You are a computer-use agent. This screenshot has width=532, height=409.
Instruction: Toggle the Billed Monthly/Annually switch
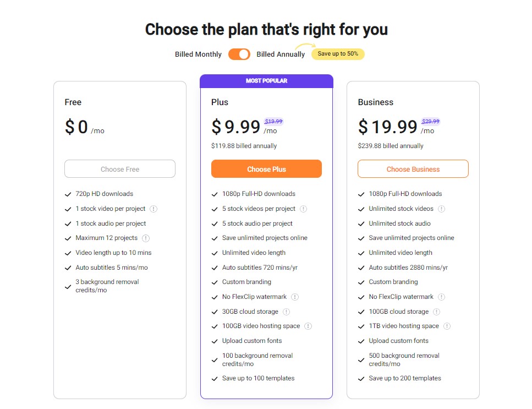239,54
